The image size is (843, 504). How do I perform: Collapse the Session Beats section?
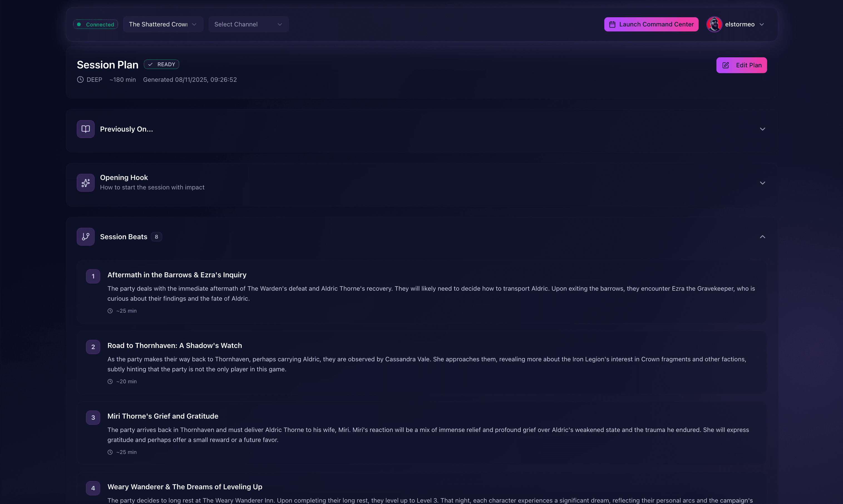[x=763, y=237]
